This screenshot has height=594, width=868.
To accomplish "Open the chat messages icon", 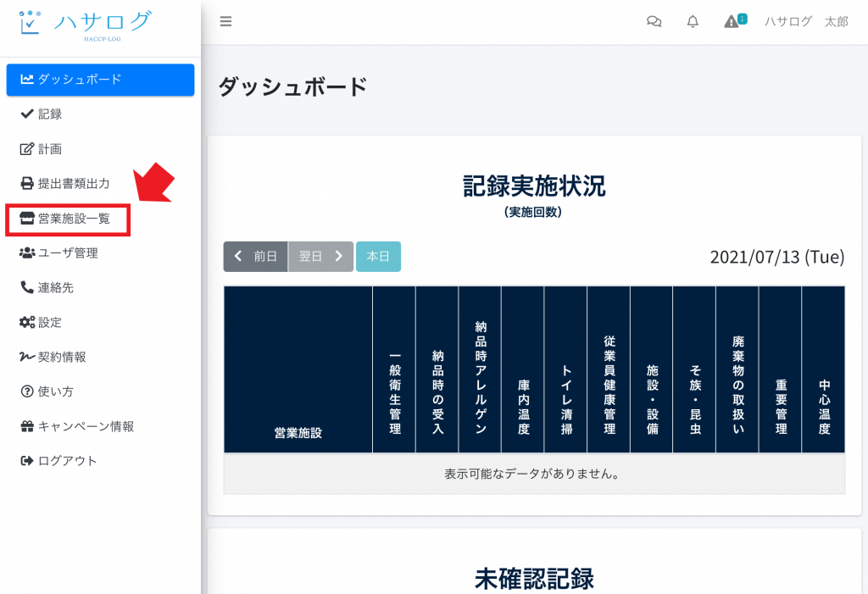I will click(654, 21).
